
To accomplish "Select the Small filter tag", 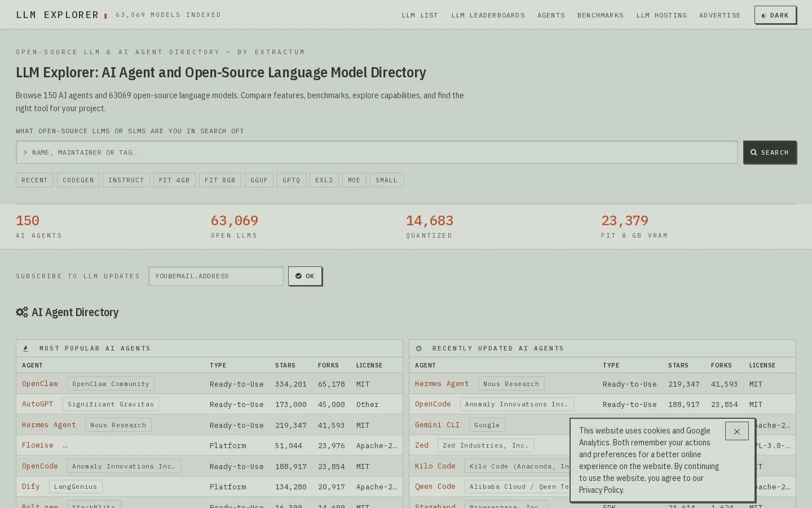I will coord(386,180).
